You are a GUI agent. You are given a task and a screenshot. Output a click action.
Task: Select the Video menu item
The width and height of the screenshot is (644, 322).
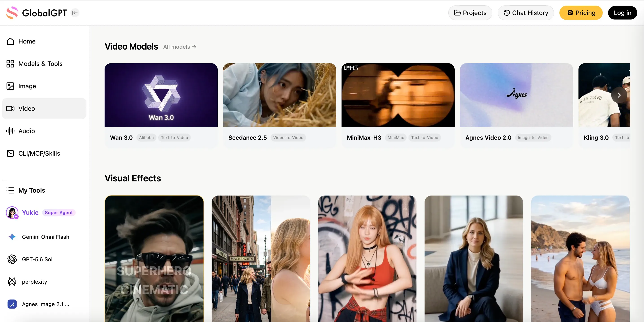[x=44, y=109]
